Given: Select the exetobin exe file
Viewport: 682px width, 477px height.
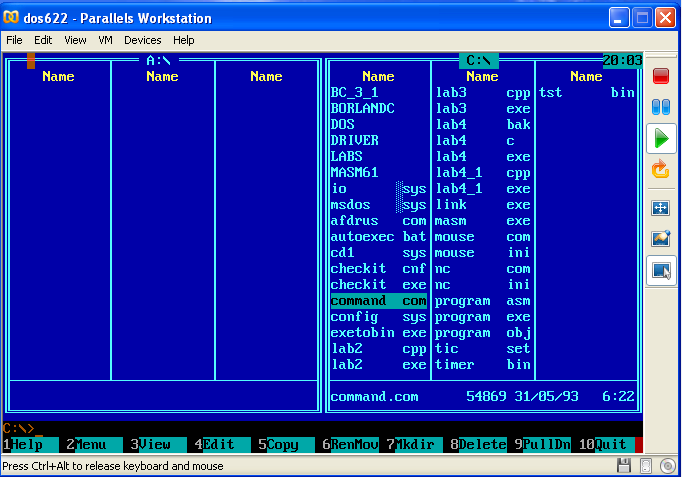Looking at the screenshot, I should point(378,333).
